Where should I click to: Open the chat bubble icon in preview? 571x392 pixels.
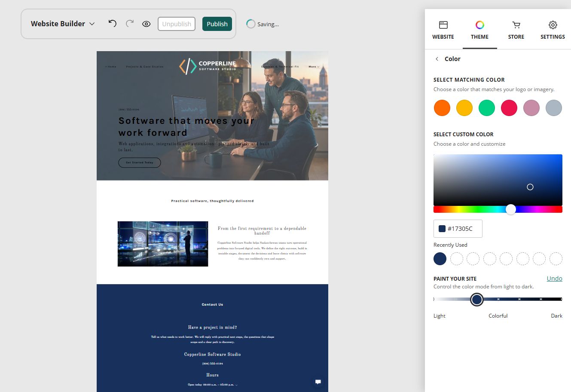coord(318,382)
